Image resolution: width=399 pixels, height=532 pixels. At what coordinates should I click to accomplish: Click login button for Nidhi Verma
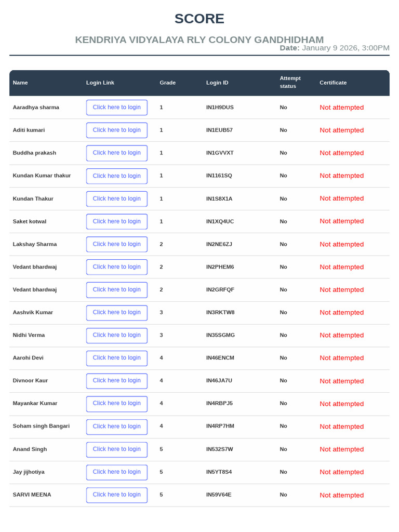(117, 335)
